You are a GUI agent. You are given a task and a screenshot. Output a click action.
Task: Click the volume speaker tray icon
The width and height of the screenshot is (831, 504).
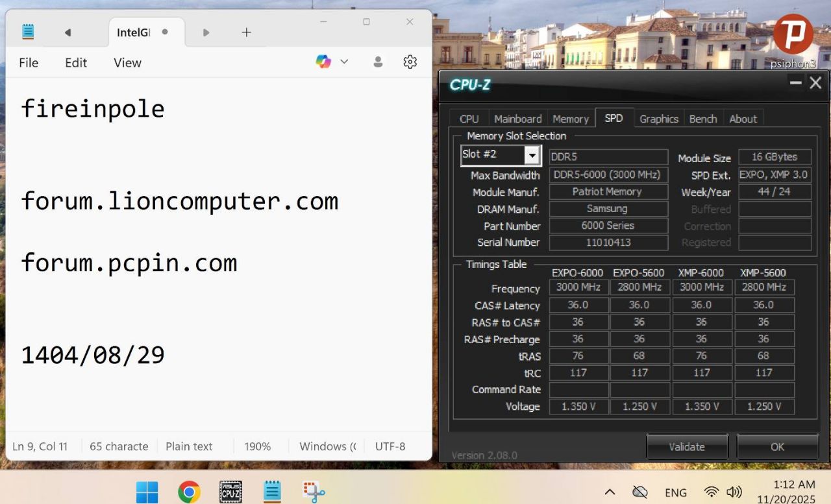click(734, 492)
